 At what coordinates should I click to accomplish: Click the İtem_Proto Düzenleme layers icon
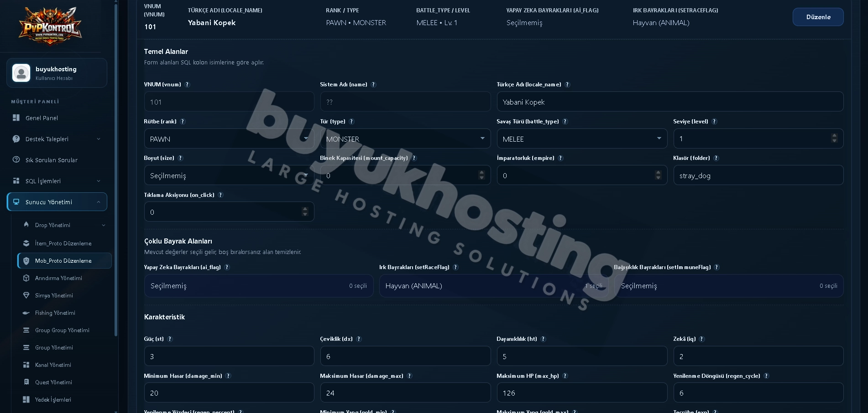point(26,244)
